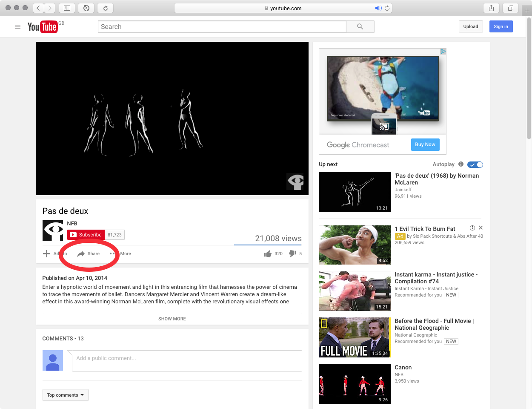The image size is (532, 409).
Task: Click the reload icon inside the address bar
Action: click(x=387, y=8)
